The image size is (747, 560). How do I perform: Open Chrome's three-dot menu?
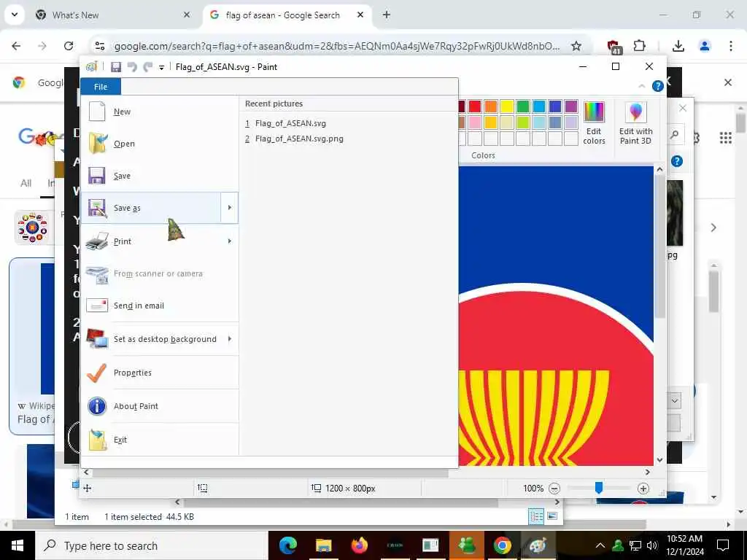click(x=731, y=46)
